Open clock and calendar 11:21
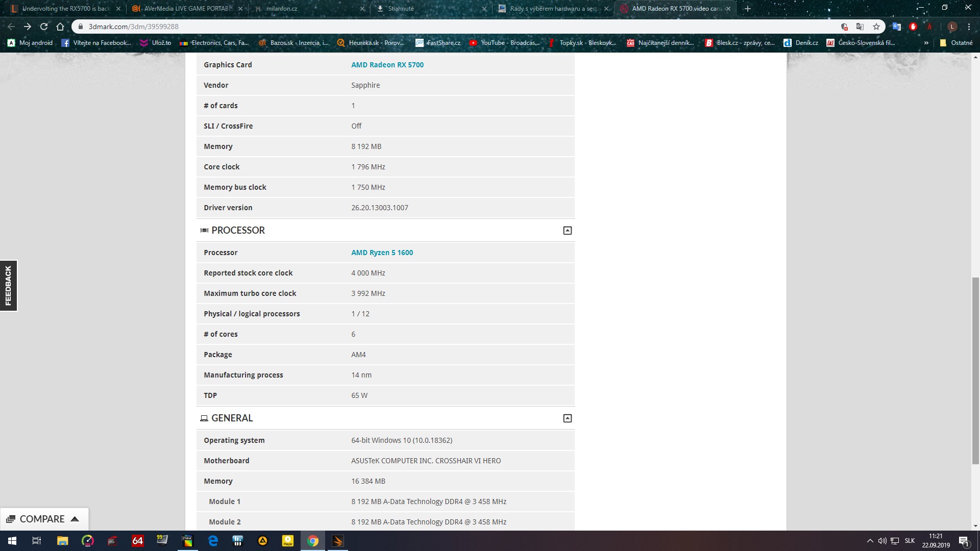 click(936, 541)
